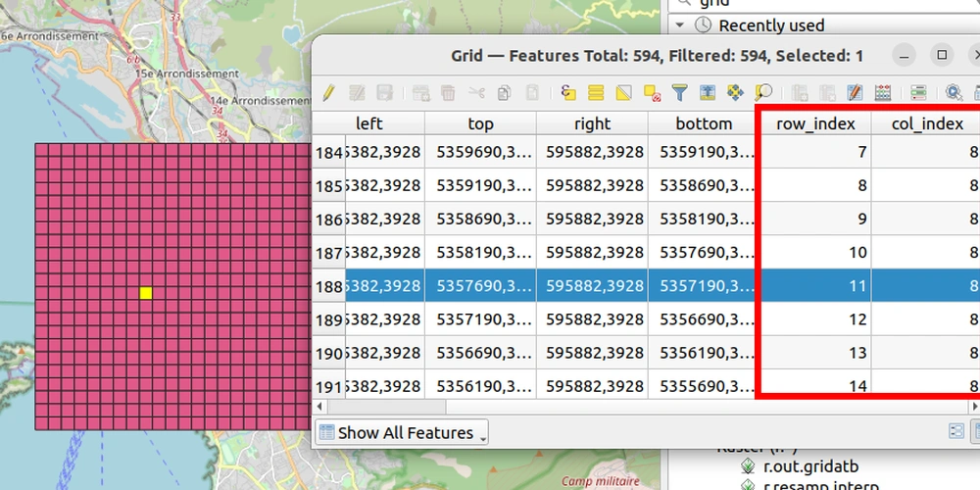
Task: Open the filter features using form funnel
Action: pos(679,93)
